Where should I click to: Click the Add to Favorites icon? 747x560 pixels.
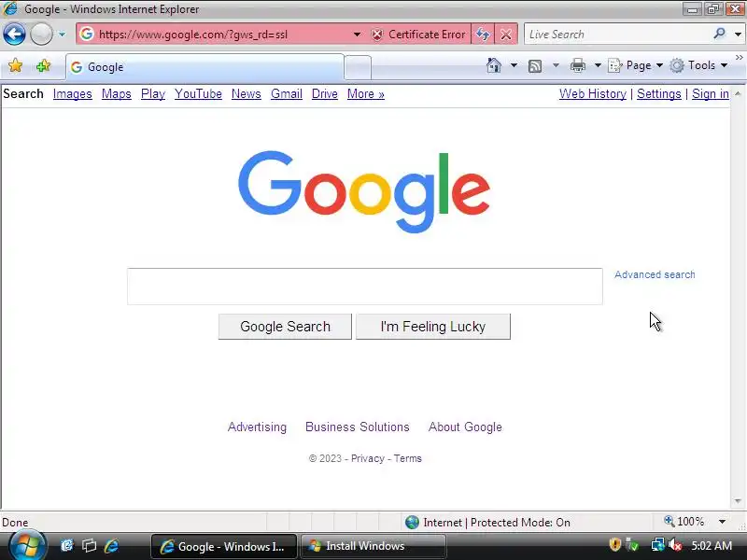(x=43, y=65)
